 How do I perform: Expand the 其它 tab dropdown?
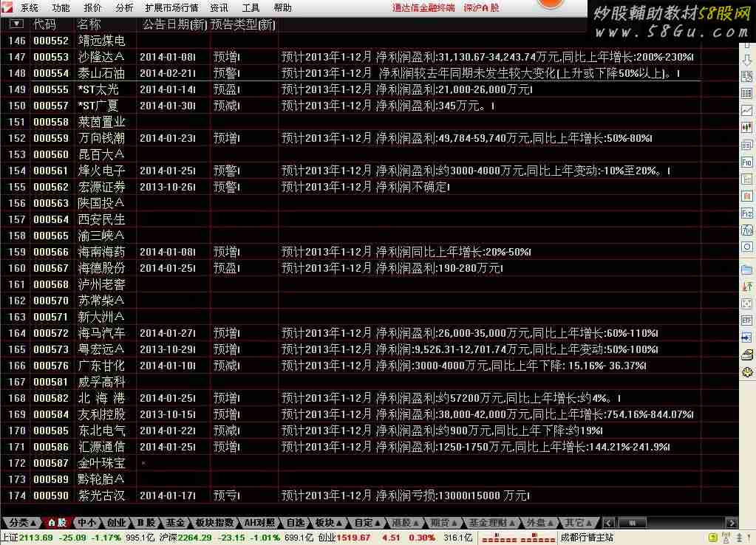click(x=588, y=524)
